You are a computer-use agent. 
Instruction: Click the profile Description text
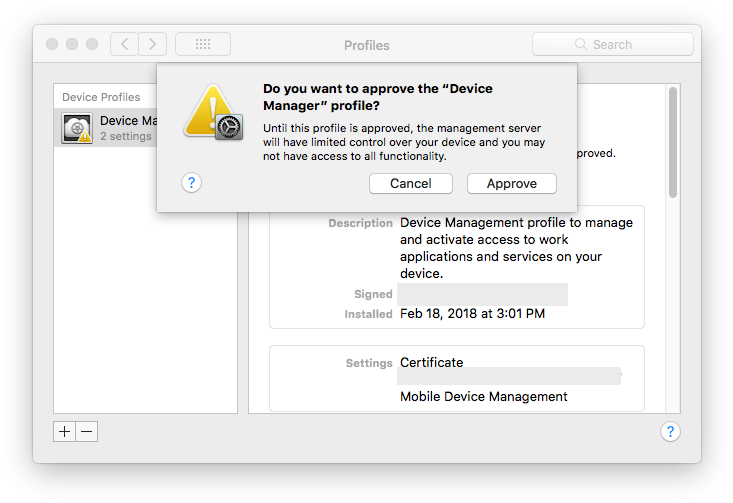[516, 248]
